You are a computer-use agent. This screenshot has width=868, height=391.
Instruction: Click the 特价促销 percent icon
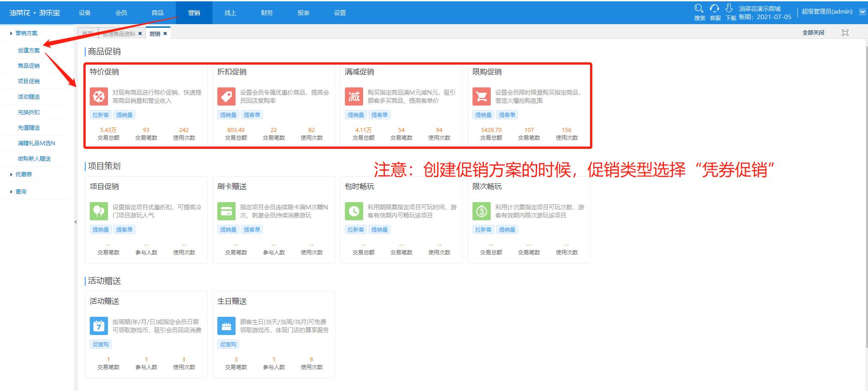pos(99,96)
